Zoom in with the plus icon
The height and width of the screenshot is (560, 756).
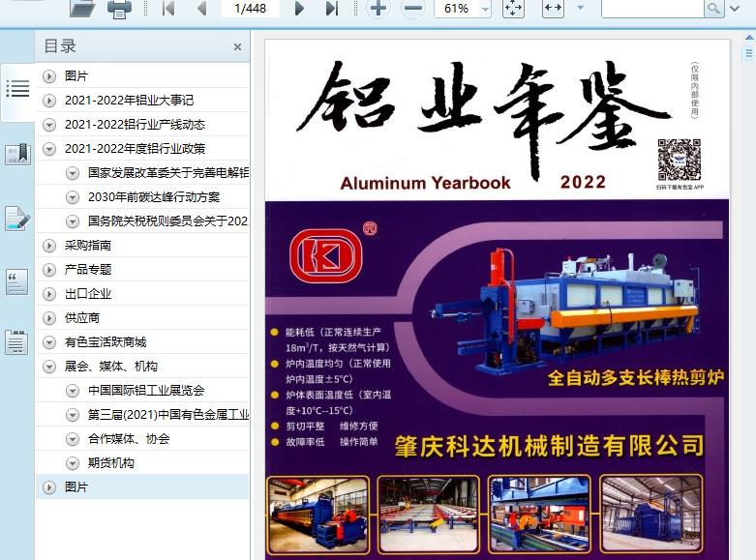(x=378, y=8)
